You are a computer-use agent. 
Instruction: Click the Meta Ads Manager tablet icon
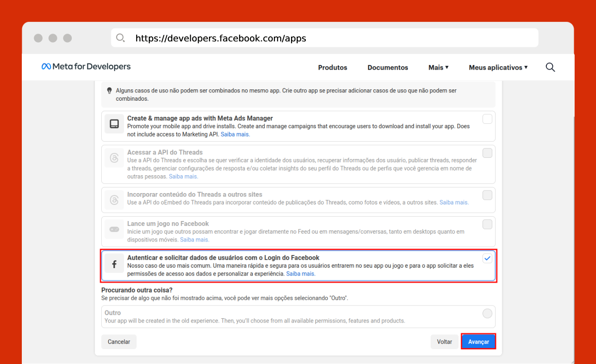114,124
